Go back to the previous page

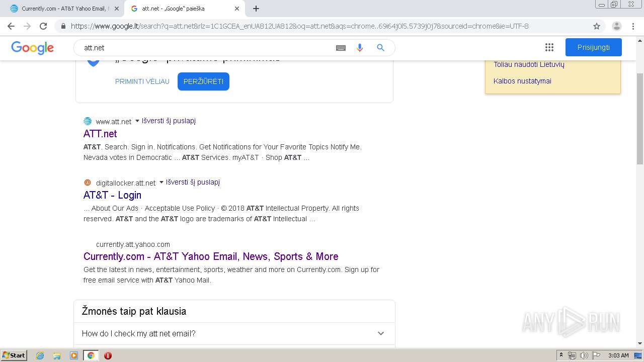tap(11, 26)
